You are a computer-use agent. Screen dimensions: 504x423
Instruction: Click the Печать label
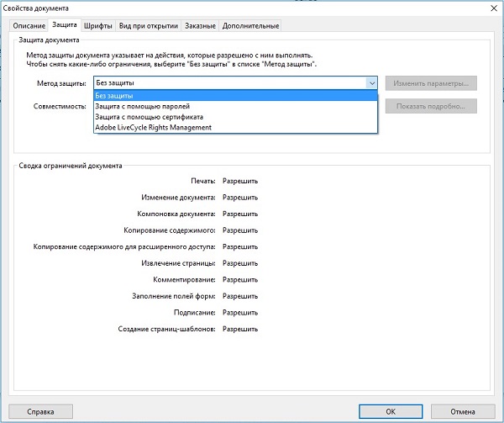pos(203,181)
